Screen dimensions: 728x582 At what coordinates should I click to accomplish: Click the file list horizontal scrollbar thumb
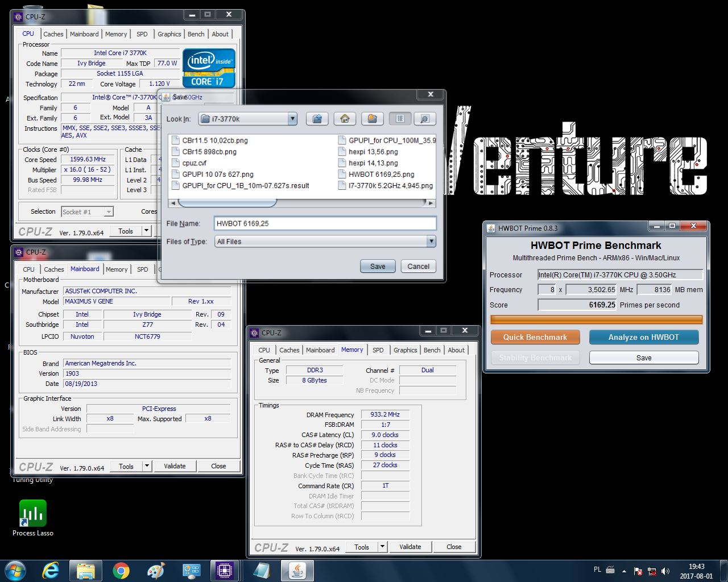click(x=227, y=202)
